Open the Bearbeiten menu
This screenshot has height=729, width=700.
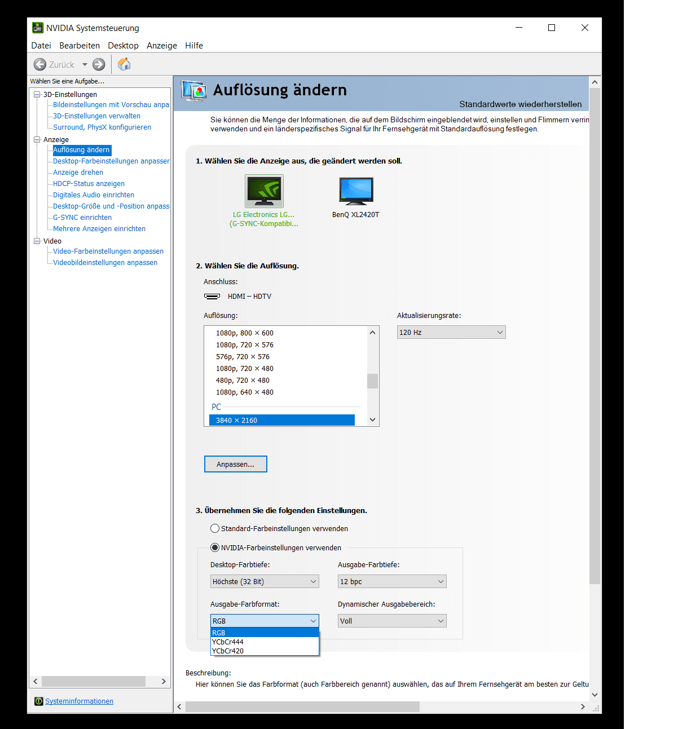pyautogui.click(x=80, y=46)
